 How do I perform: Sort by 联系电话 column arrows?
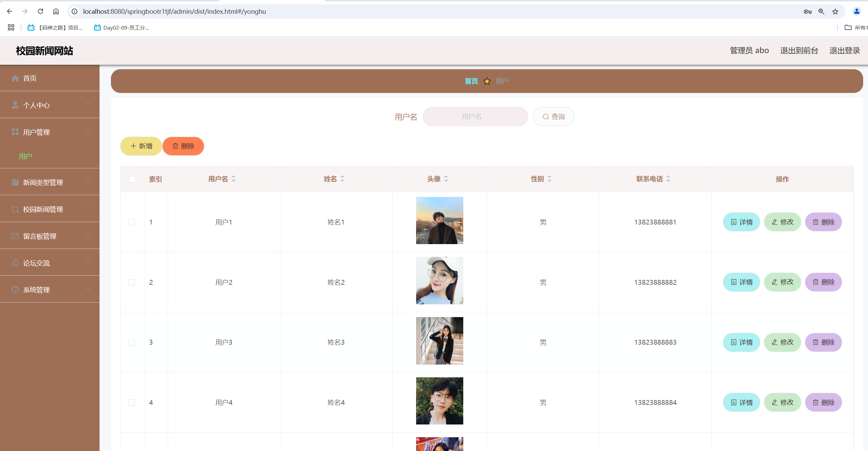[668, 179]
